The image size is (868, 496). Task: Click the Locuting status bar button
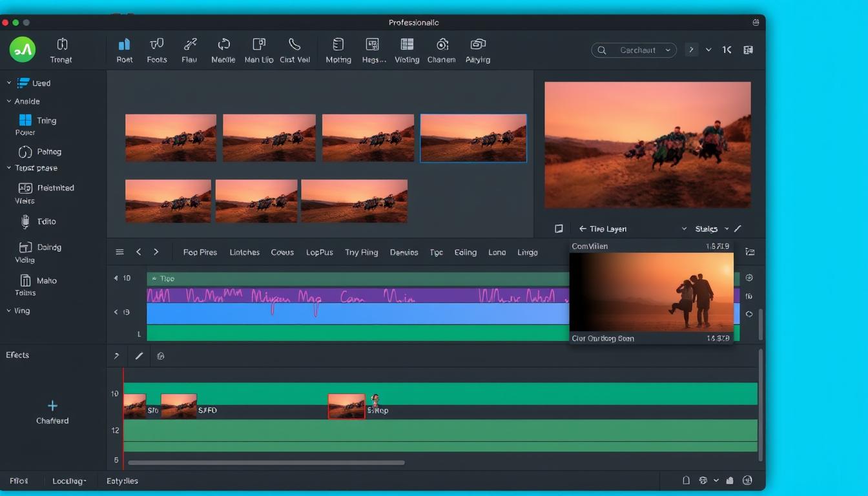click(69, 481)
